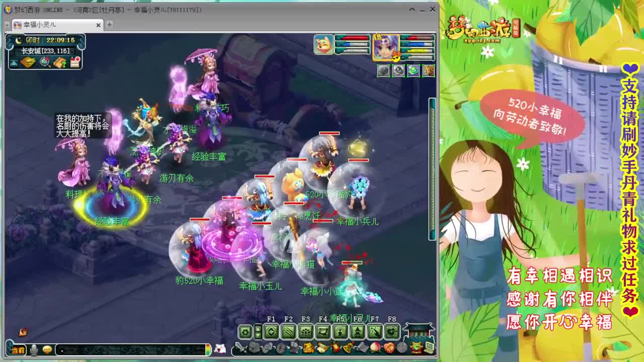Viewport: 644px width, 362px height.
Task: Click the game's right-side vertical scrollbar
Action: point(432,169)
